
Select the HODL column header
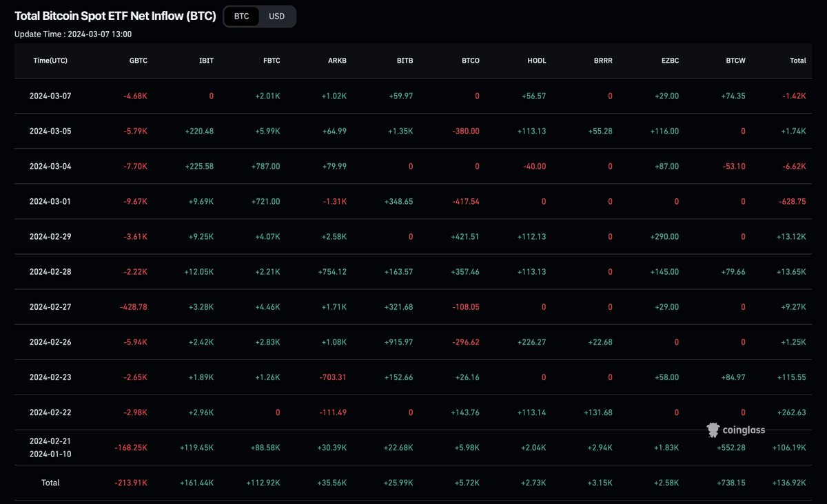[x=536, y=61]
